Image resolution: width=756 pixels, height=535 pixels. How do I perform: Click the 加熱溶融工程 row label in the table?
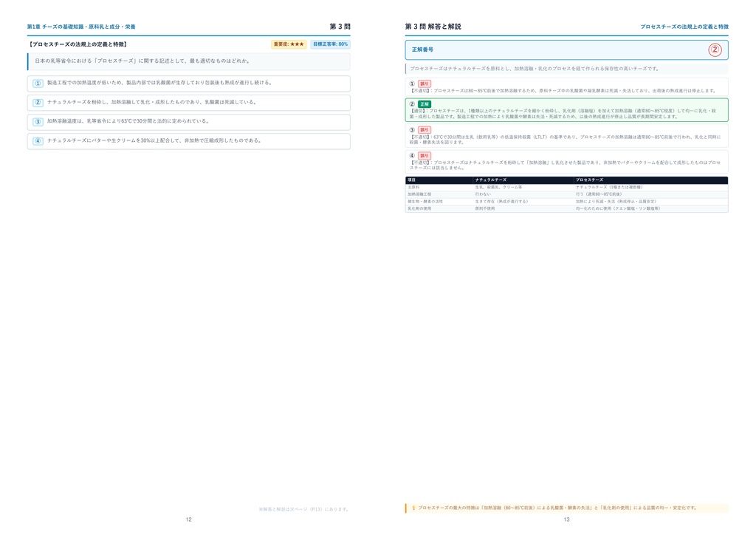coord(419,194)
